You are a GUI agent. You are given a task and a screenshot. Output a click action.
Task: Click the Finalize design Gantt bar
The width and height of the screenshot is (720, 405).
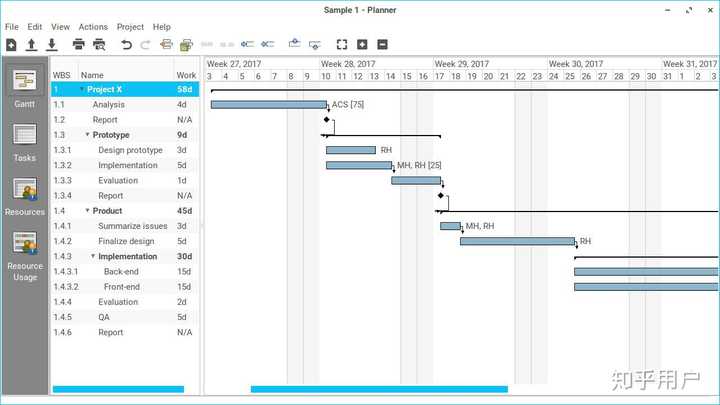518,241
